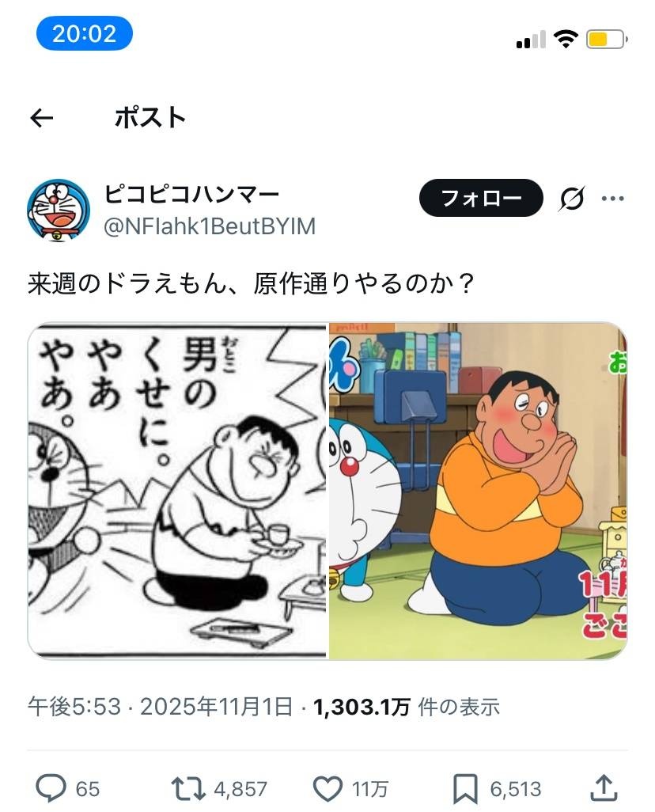Tap the @NFlahk1BeutBYIM handle
This screenshot has height=812, width=655.
(210, 226)
